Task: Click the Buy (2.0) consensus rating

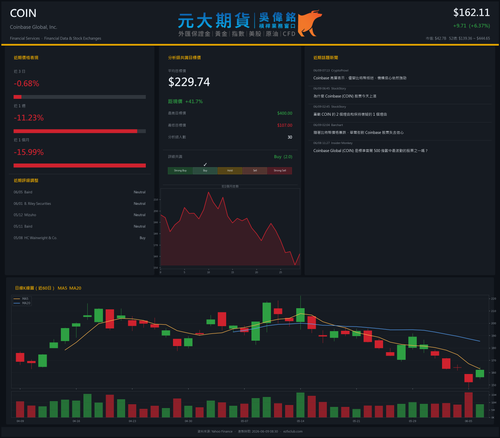Action: (283, 157)
